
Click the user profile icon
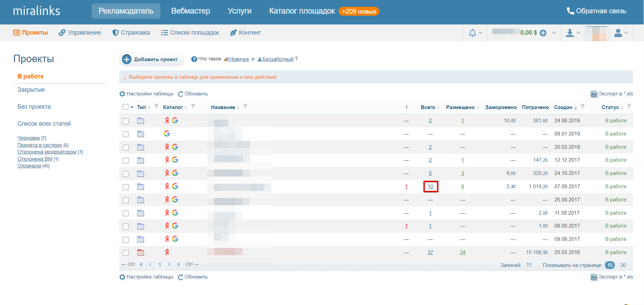(618, 33)
